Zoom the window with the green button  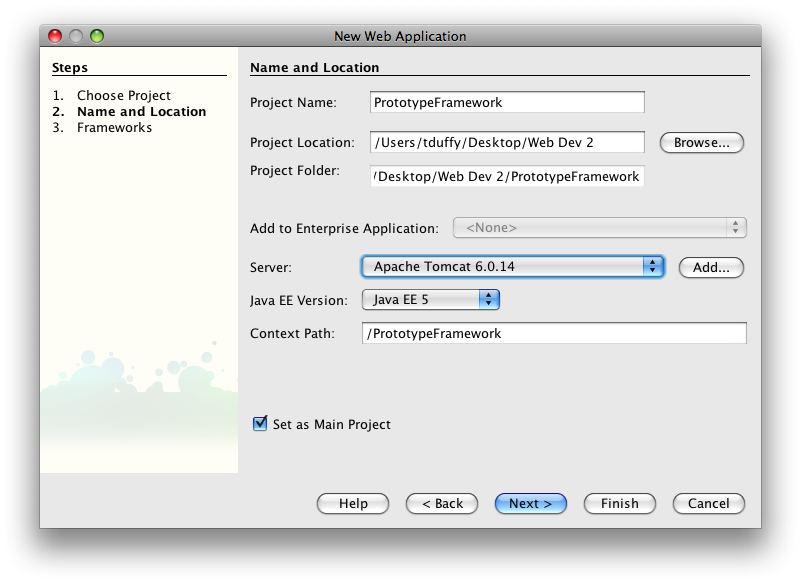[x=97, y=36]
